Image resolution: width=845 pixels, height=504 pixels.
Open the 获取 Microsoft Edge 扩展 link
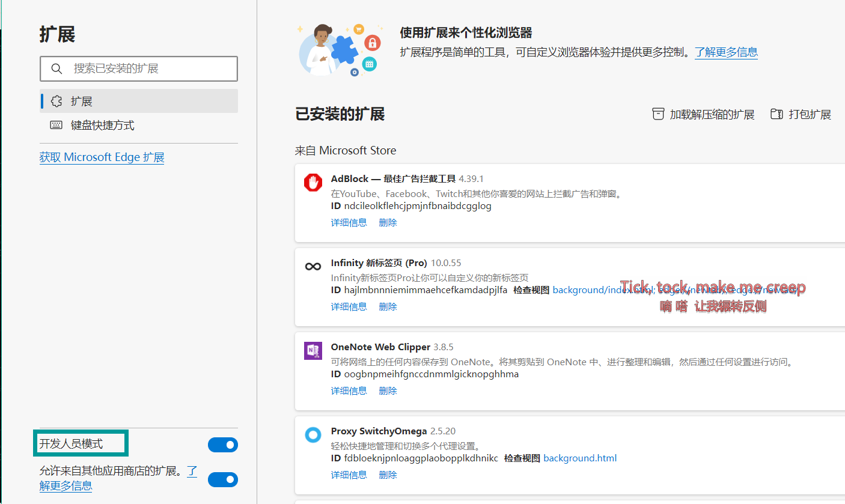click(102, 157)
